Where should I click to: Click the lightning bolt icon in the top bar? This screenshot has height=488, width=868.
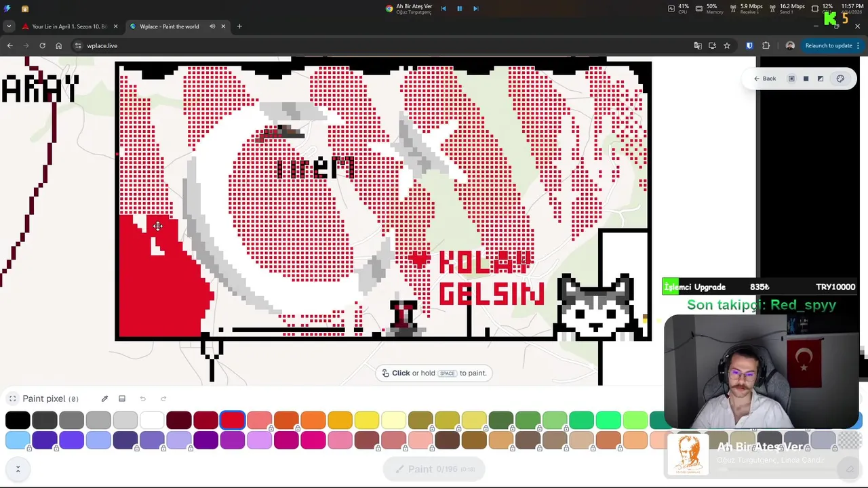pos(7,9)
